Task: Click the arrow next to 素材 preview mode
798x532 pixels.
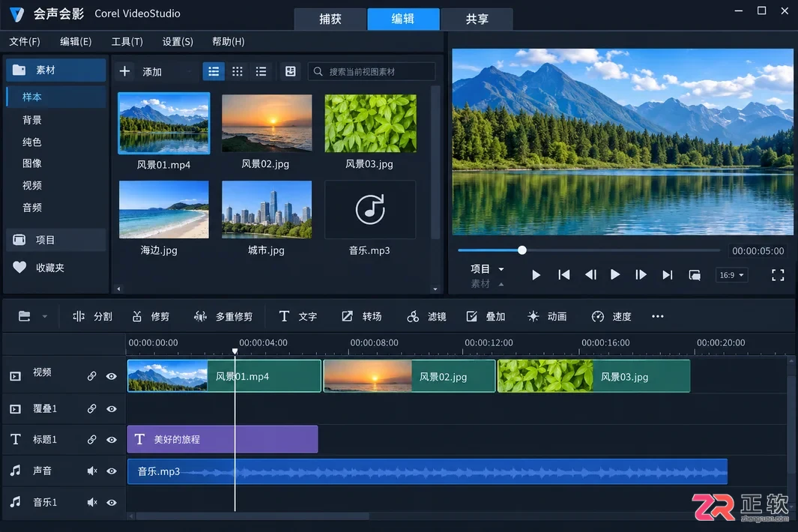Action: [501, 284]
